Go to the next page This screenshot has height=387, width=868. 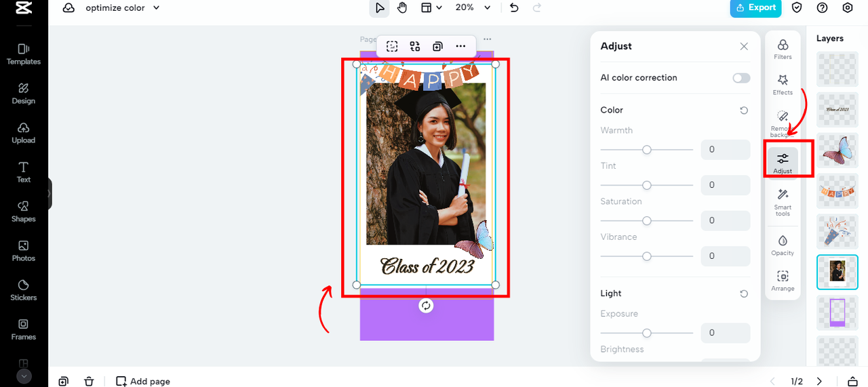[819, 381]
